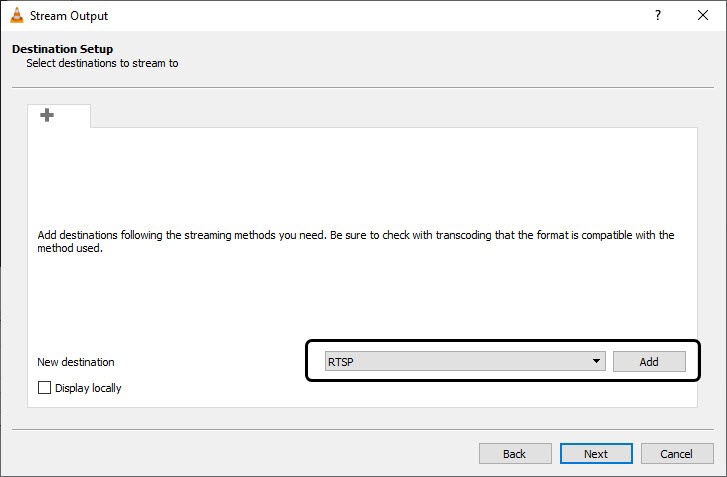Click the 'Select destinations to stream to' subtitle

(x=102, y=63)
